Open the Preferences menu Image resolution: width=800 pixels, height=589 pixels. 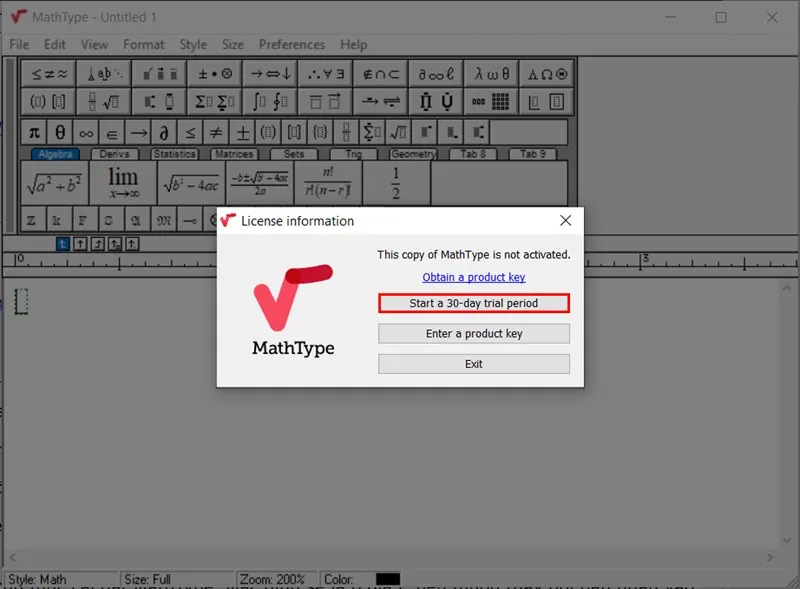click(x=291, y=44)
